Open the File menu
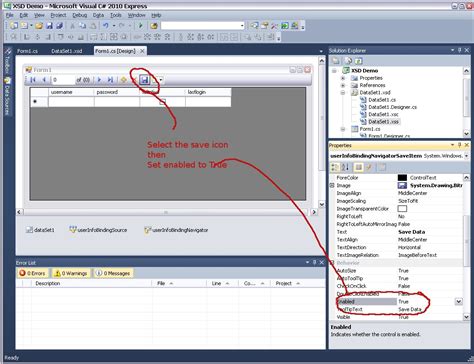Viewport: 474px width, 364px height. click(x=9, y=15)
